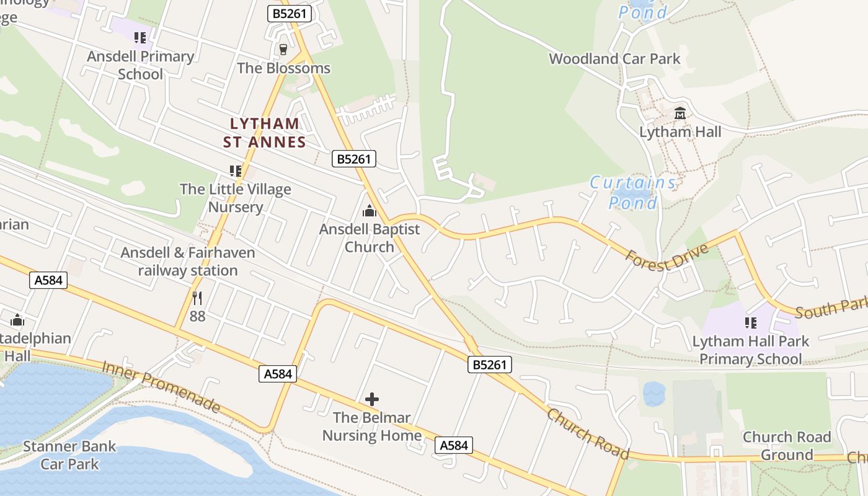Click the Ansdell & Fairhaven railway station label
868x496 pixels.
point(188,262)
